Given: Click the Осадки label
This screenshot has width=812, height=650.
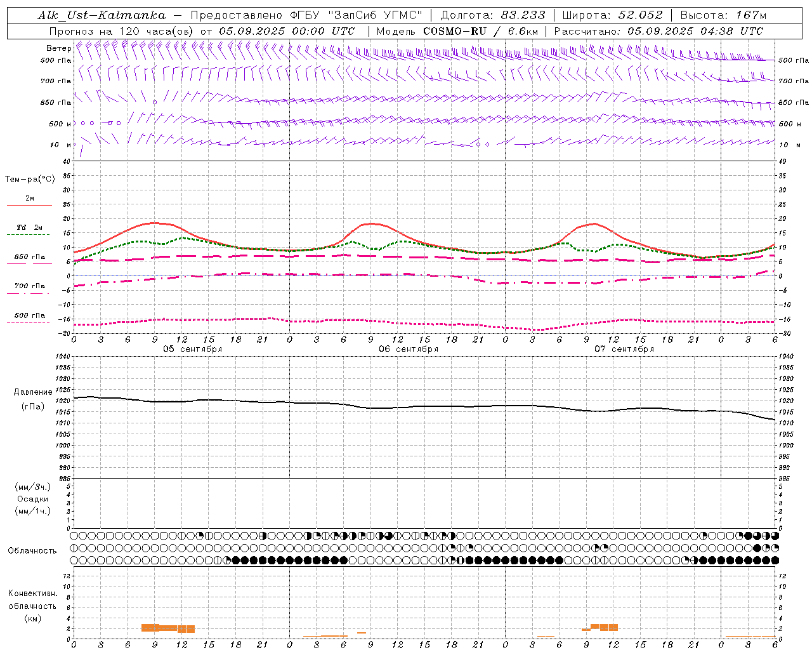Looking at the screenshot, I should [x=33, y=499].
